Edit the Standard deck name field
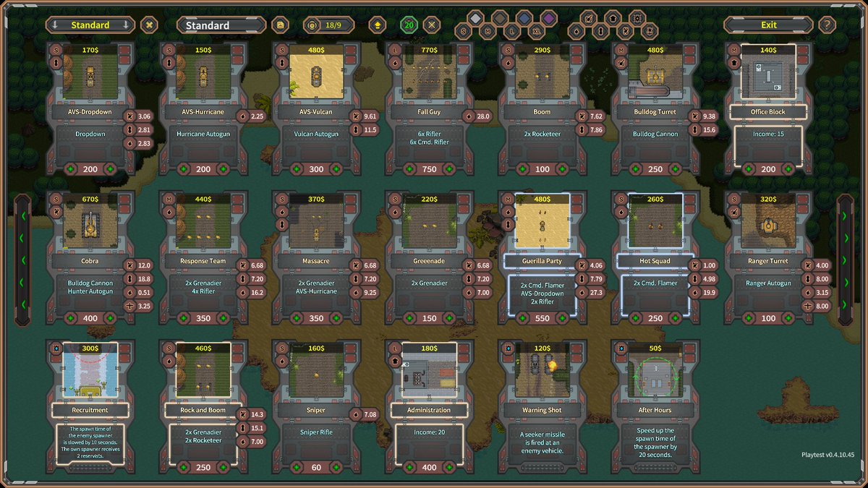Screen dimensions: 868x488 point(221,25)
